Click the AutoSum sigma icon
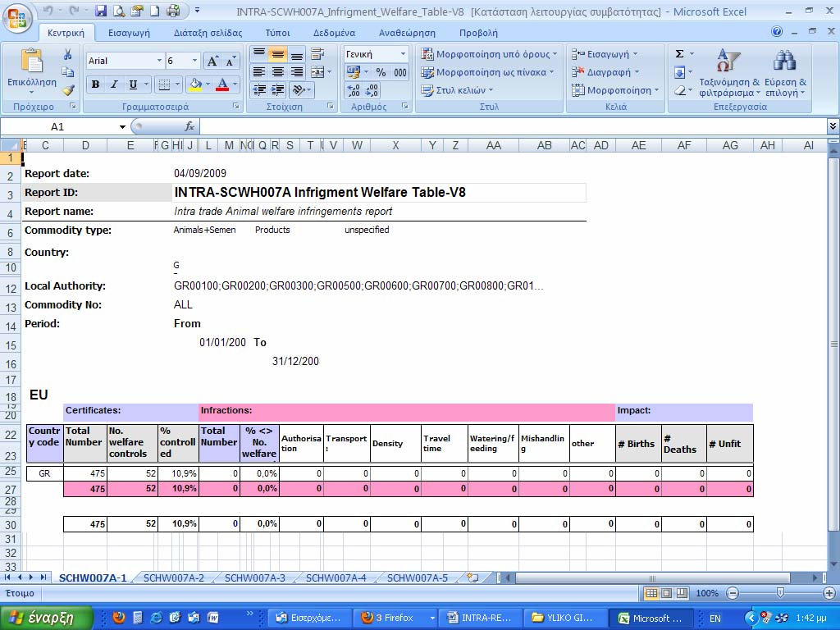 pos(679,53)
